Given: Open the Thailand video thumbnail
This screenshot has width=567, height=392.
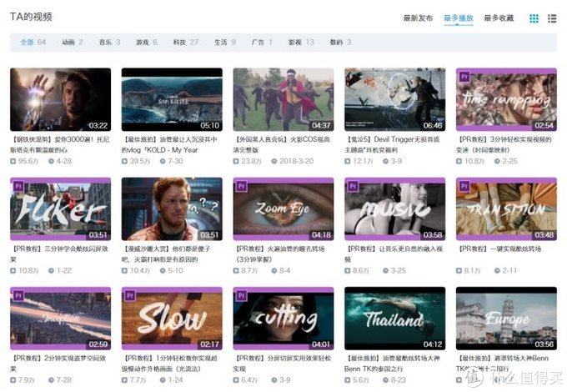Looking at the screenshot, I should [x=394, y=319].
